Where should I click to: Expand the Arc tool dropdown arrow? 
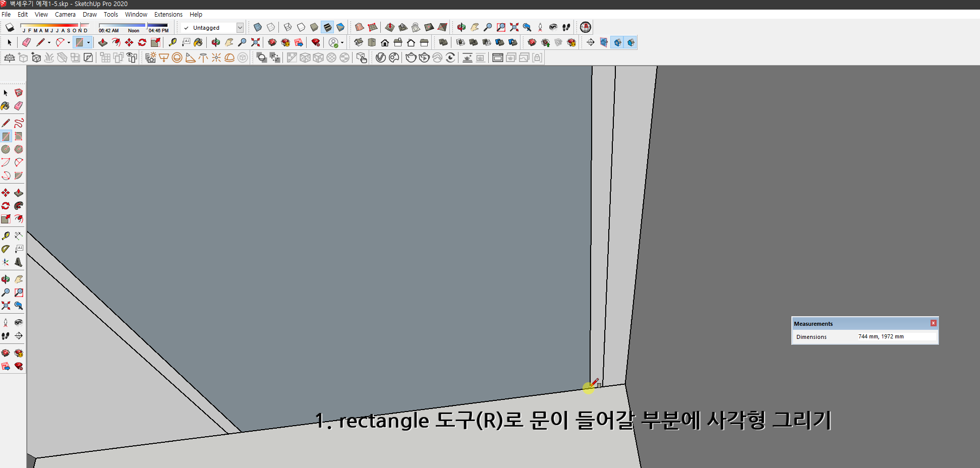pyautogui.click(x=69, y=43)
